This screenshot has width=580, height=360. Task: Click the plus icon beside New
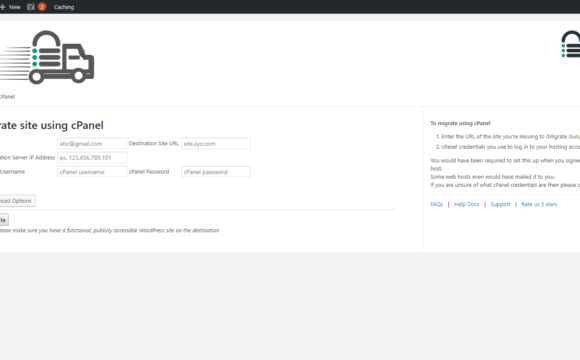point(3,7)
